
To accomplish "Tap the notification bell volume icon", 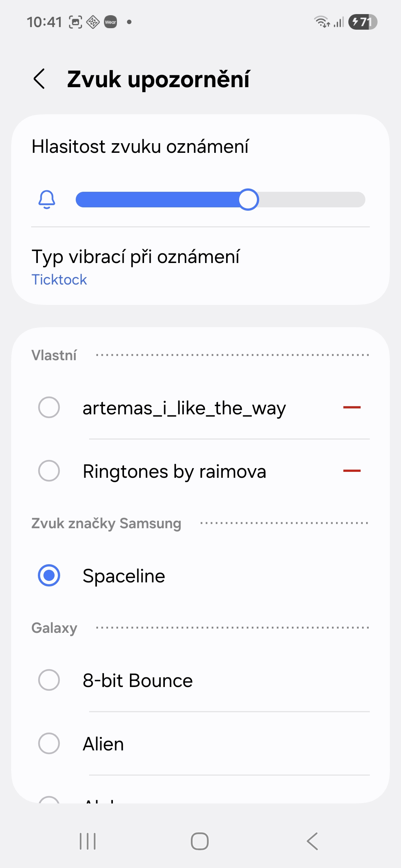I will (x=47, y=200).
